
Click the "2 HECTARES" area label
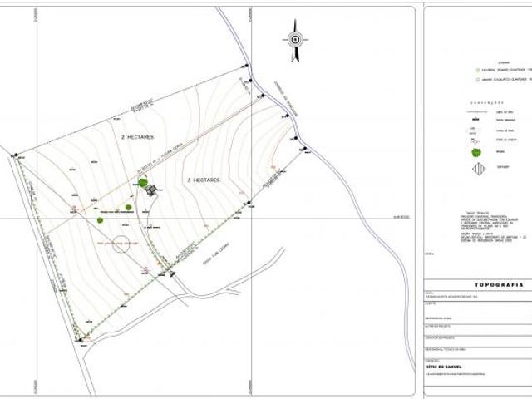(138, 135)
